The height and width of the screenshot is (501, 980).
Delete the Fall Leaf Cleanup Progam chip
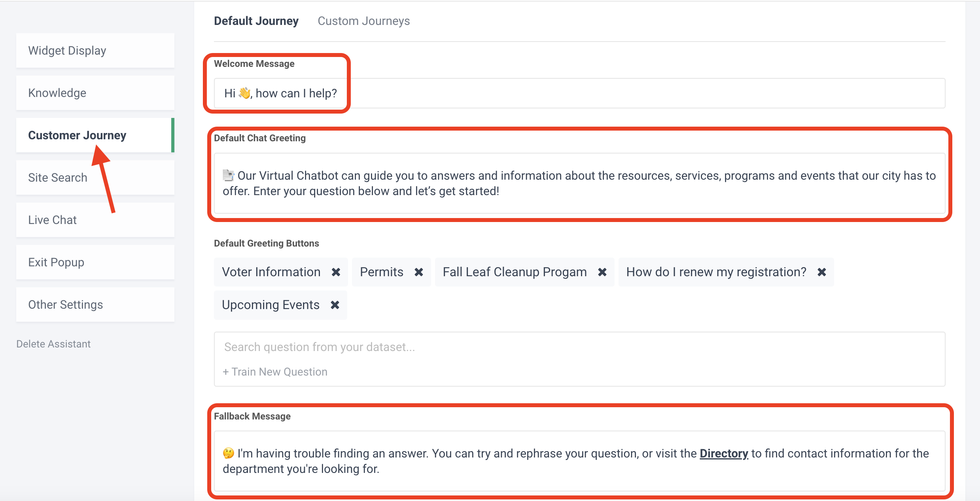point(602,272)
